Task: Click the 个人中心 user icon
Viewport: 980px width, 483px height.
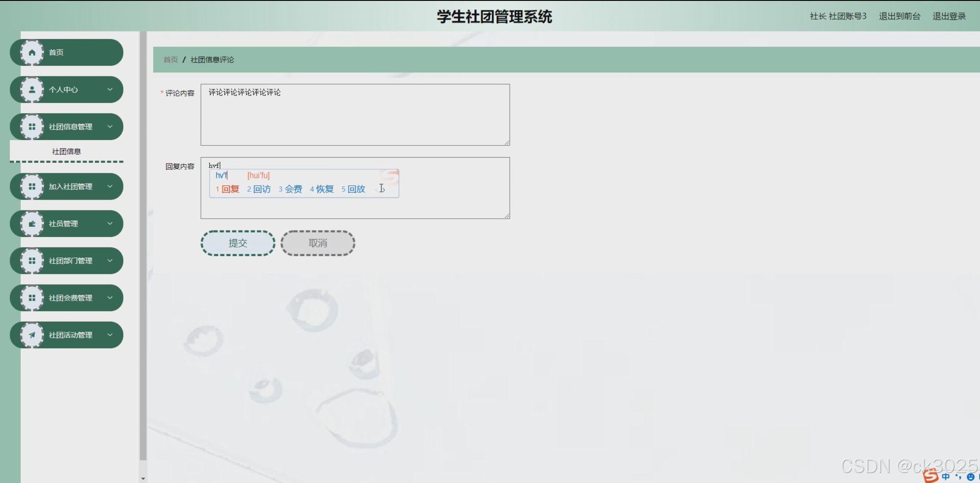Action: click(32, 89)
